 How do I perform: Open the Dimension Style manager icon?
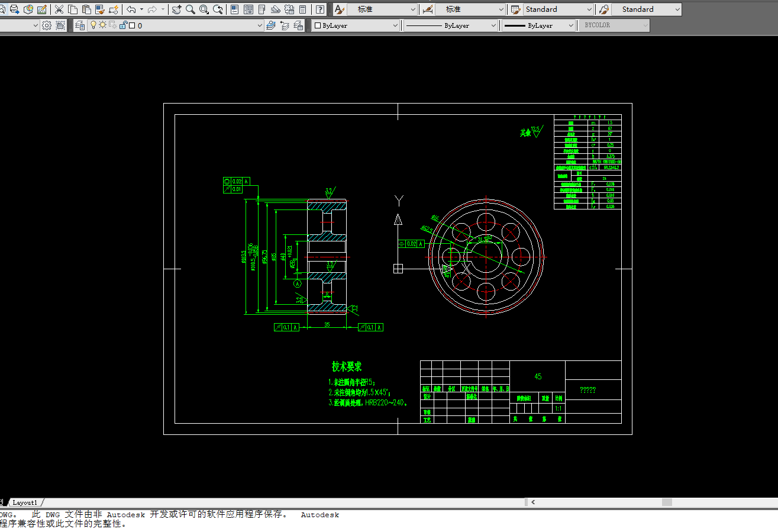[428, 9]
